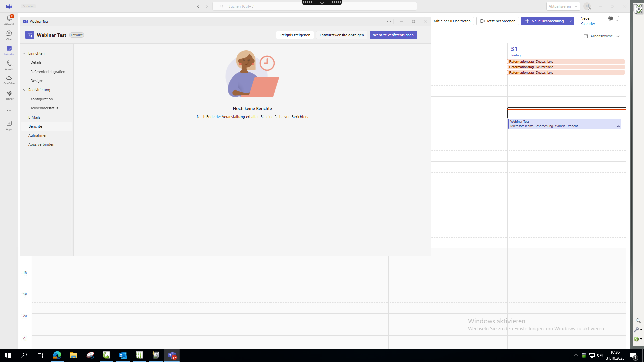Open Apps store icon in sidebar
This screenshot has height=362, width=644.
(x=9, y=125)
